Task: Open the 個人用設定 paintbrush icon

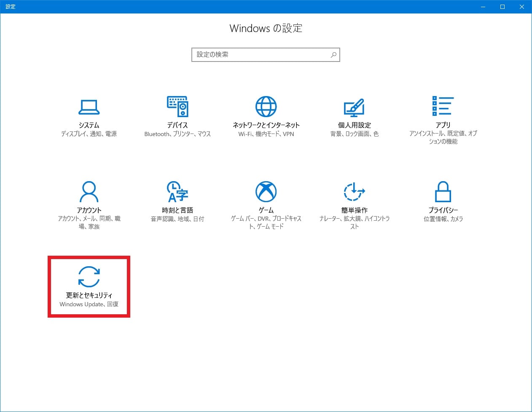Action: pos(354,107)
